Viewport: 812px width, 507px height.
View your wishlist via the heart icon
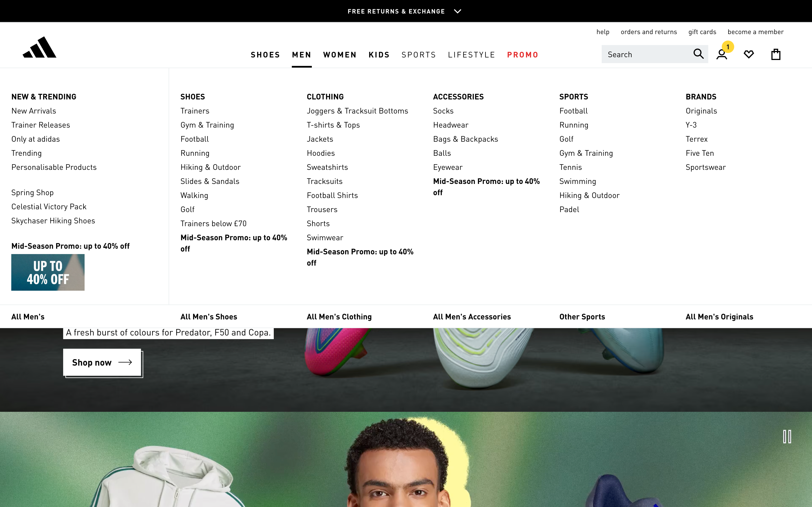[x=749, y=54]
